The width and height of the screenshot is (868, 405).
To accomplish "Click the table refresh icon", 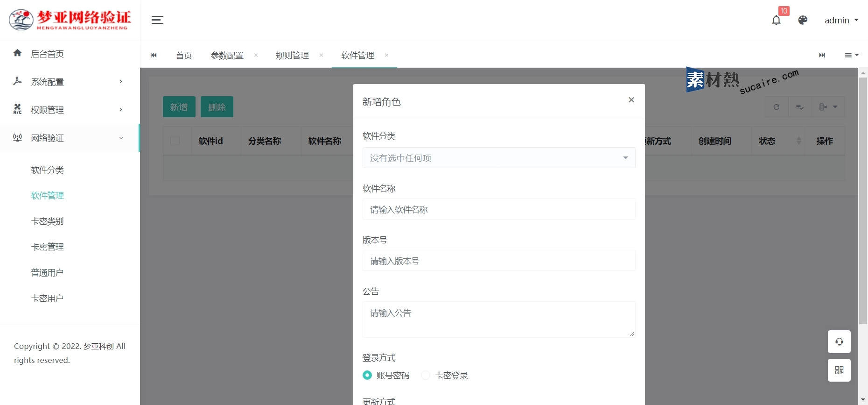I will (777, 107).
